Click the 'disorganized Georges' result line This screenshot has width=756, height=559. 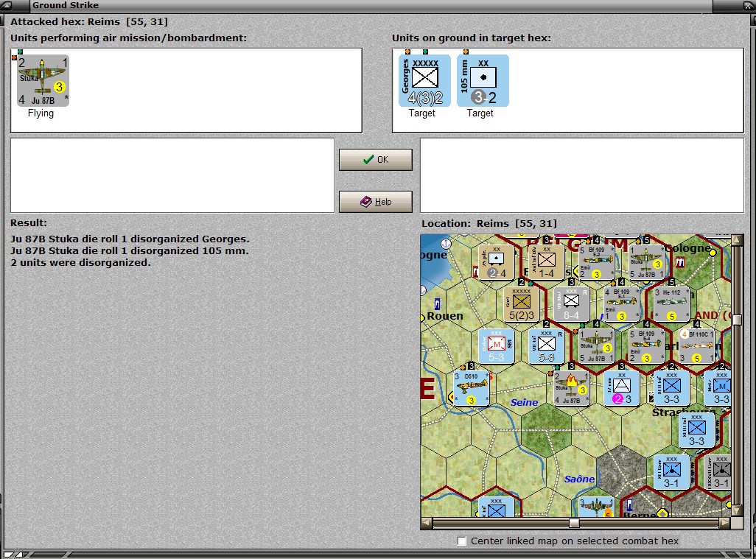click(130, 239)
